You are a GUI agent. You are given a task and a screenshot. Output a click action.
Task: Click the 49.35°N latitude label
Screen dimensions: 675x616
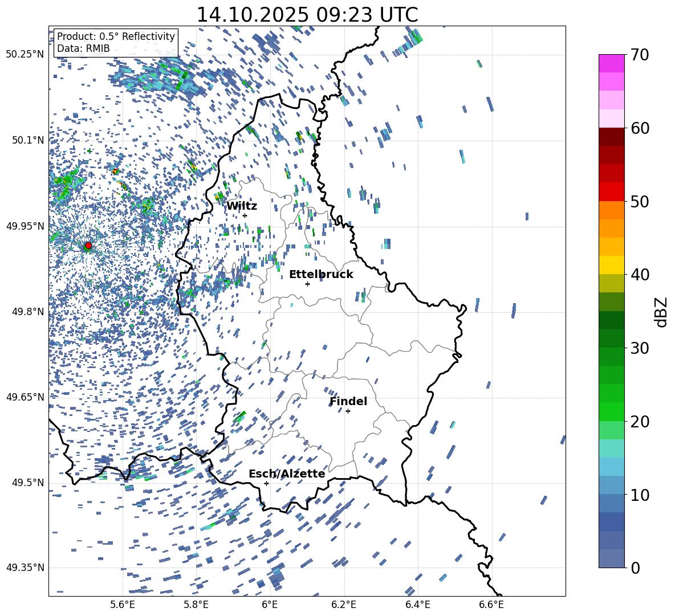(25, 568)
